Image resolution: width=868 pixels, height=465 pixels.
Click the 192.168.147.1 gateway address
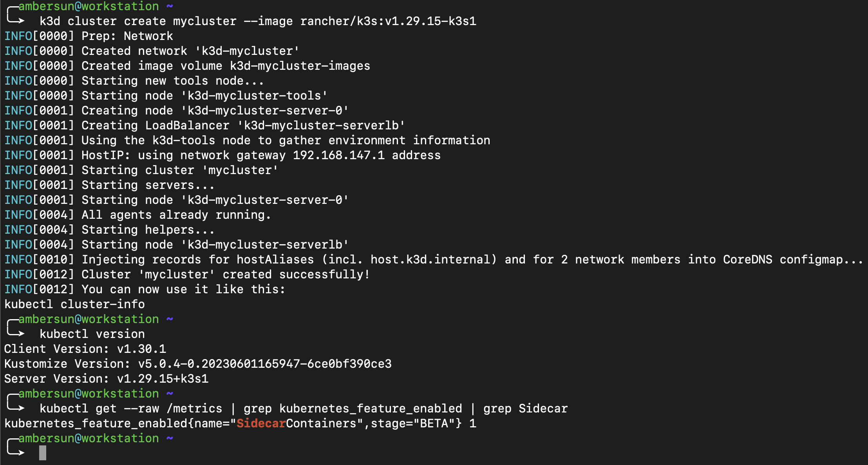[339, 155]
